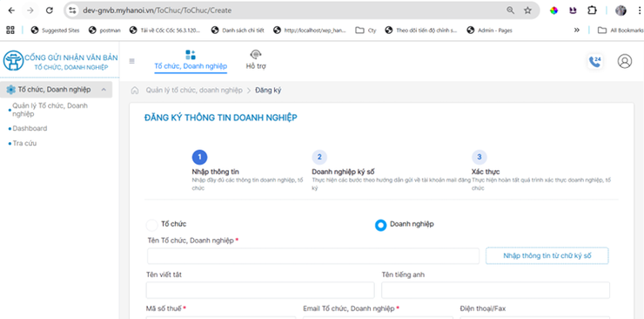Open the Hỗ trợ tab
This screenshot has height=319, width=644.
coord(256,60)
